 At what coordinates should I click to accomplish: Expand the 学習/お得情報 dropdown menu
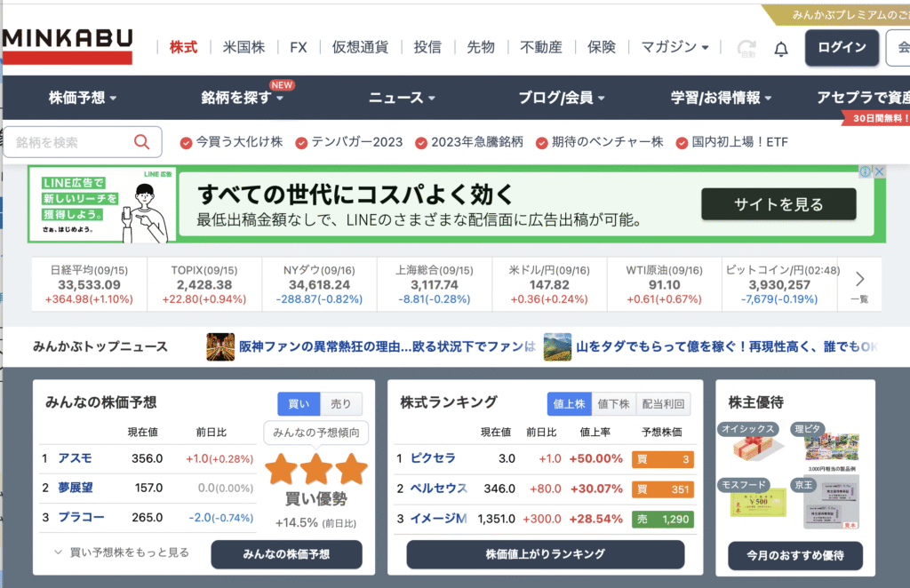[x=722, y=98]
